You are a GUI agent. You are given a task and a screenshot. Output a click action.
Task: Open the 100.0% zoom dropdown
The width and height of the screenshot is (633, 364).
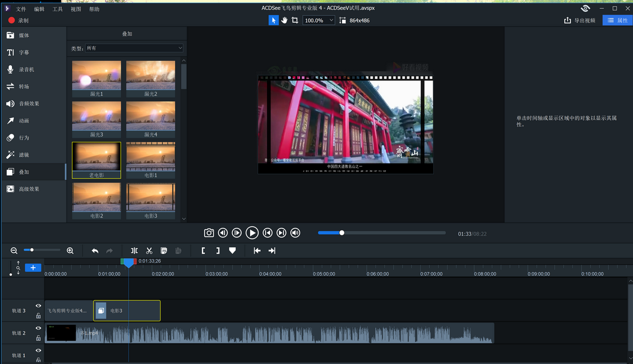click(x=319, y=20)
